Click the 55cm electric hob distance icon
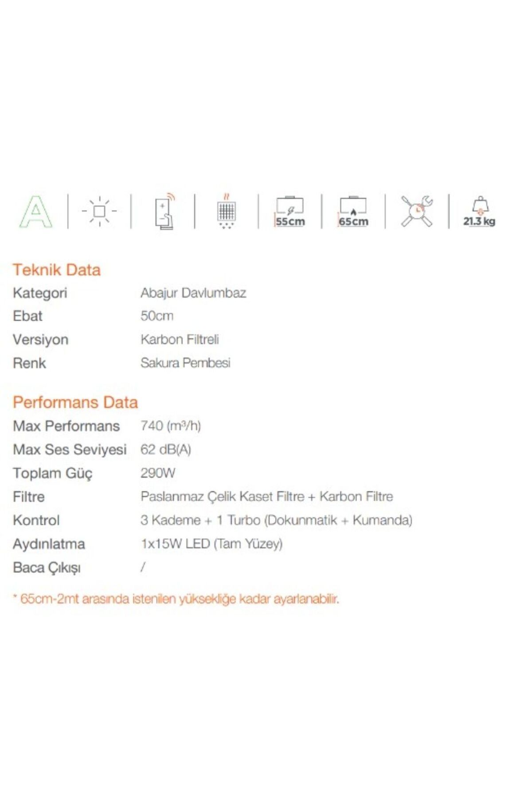Image resolution: width=532 pixels, height=798 pixels. (x=290, y=211)
